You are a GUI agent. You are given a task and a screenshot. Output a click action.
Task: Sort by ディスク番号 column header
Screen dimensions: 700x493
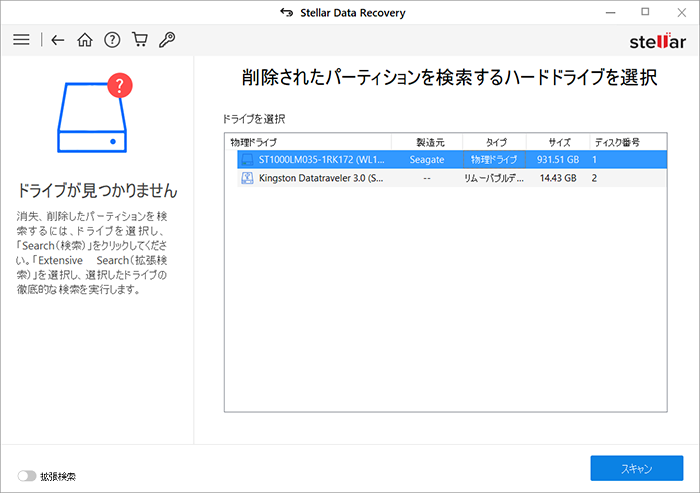628,142
